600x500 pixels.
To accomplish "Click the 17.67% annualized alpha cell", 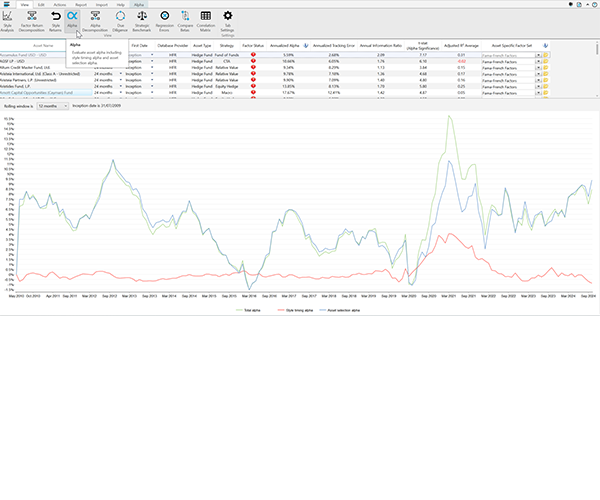I will coord(288,93).
